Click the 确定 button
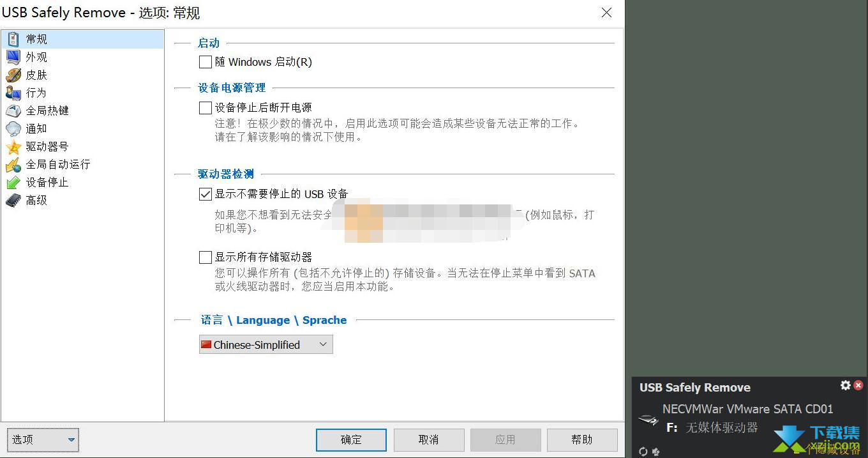 (351, 439)
